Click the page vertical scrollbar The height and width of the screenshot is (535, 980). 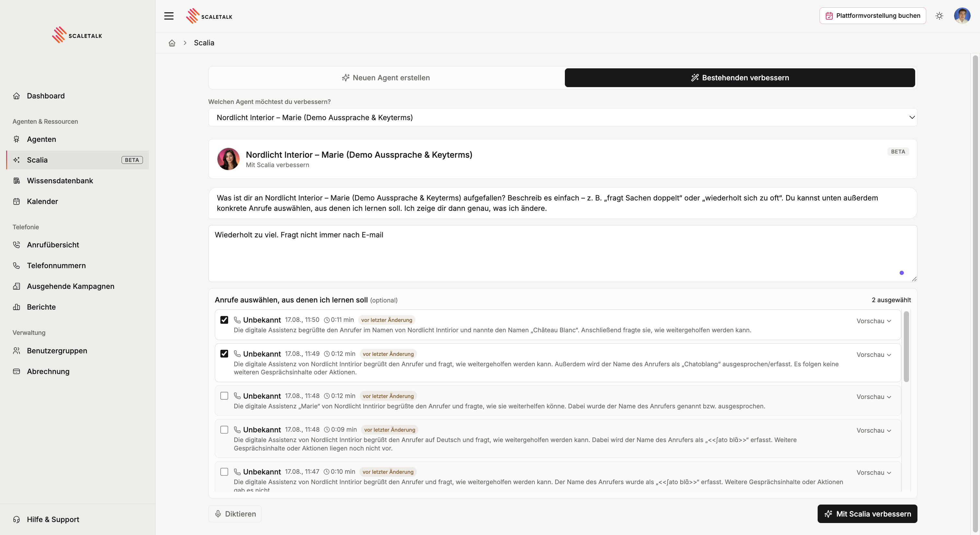tap(975, 294)
